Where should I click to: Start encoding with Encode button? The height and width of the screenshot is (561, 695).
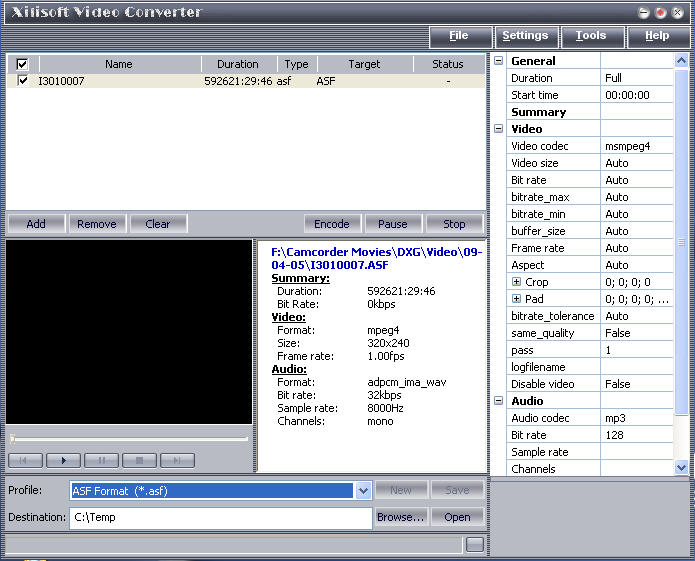tap(332, 224)
